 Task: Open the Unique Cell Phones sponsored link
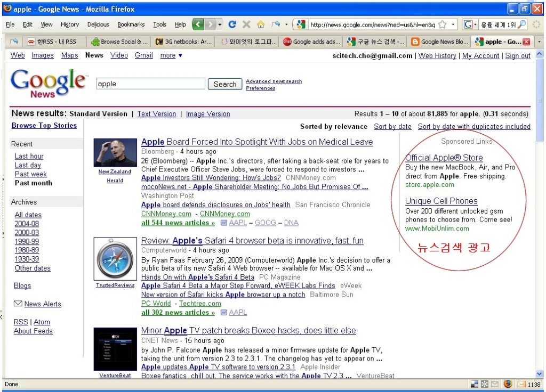tap(441, 201)
